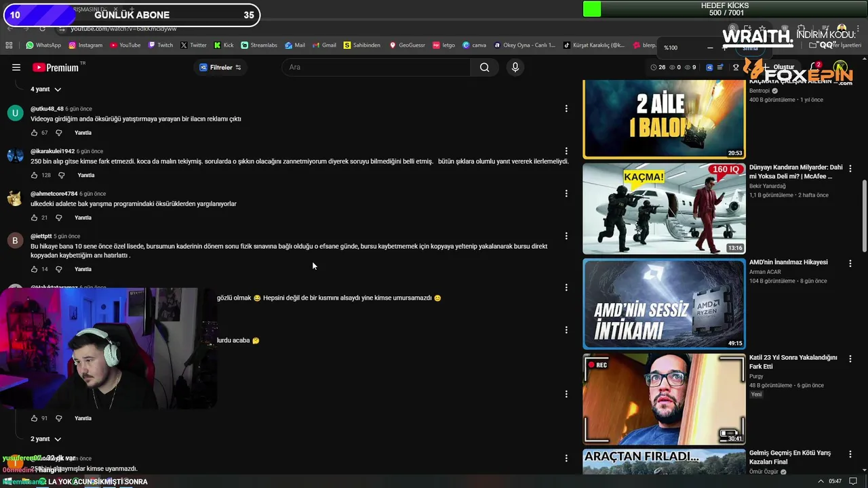The image size is (868, 488).
Task: Open more options for McAfee video
Action: (850, 168)
